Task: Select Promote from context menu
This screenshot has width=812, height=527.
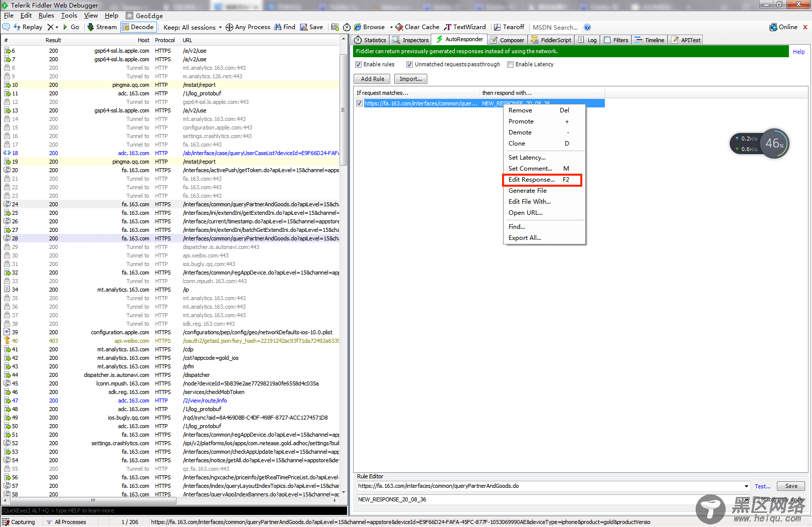Action: tap(544, 121)
